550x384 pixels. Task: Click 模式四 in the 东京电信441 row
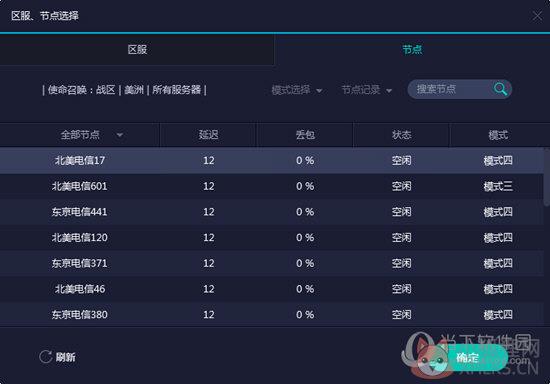pyautogui.click(x=498, y=212)
